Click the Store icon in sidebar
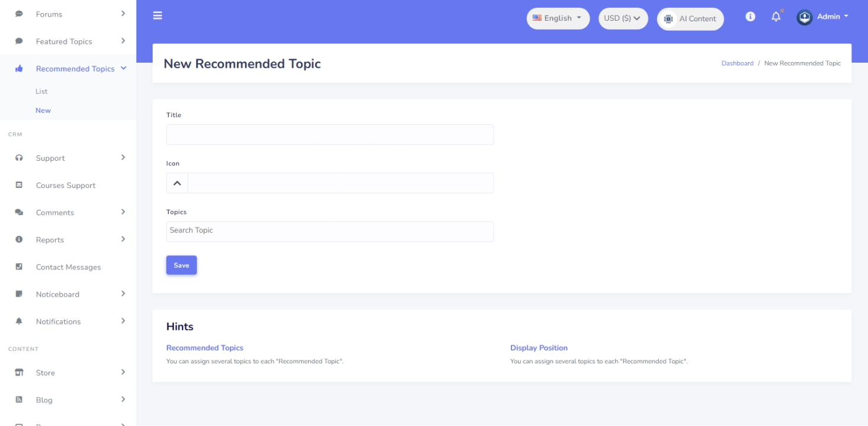Screen dimensions: 868x426 pyautogui.click(x=19, y=373)
